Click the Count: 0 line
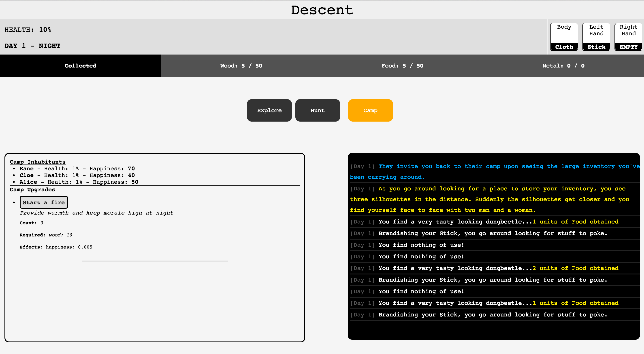 click(x=31, y=223)
